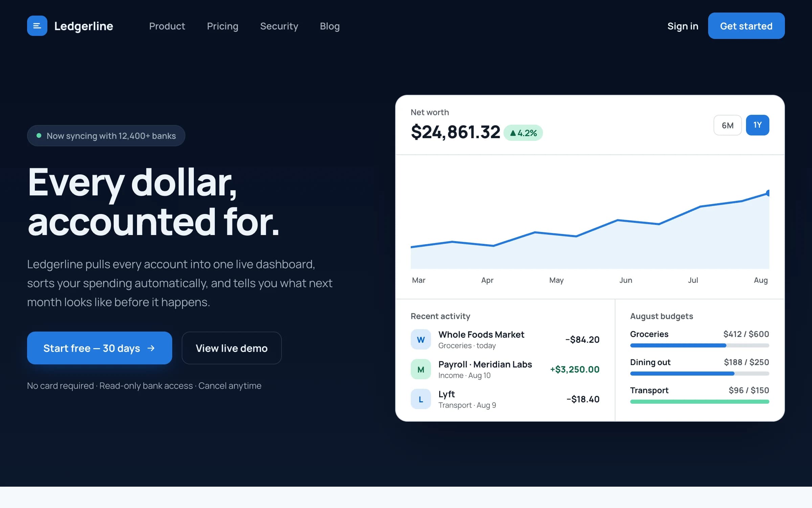Click the -$18.40 amount
The height and width of the screenshot is (508, 812).
click(x=583, y=399)
